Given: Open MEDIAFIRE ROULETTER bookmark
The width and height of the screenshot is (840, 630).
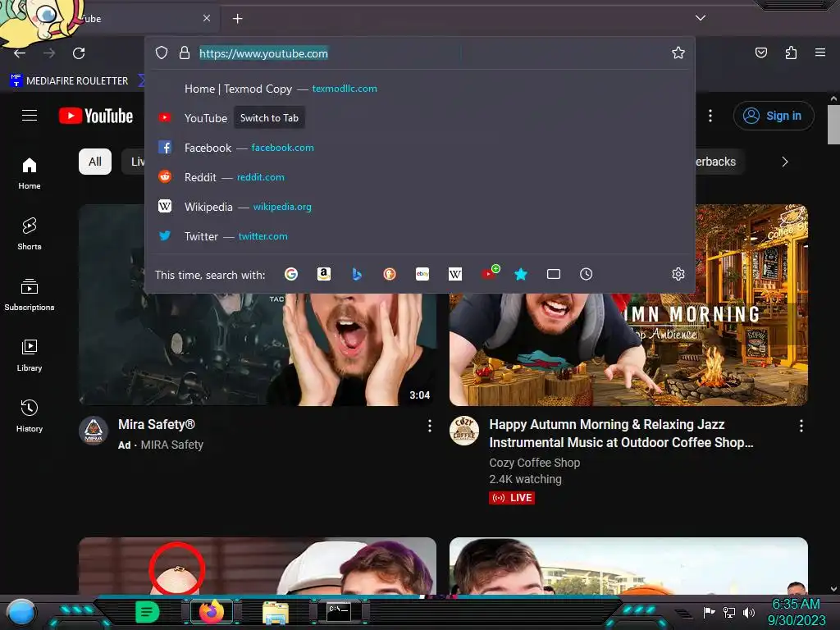Looking at the screenshot, I should pyautogui.click(x=69, y=81).
